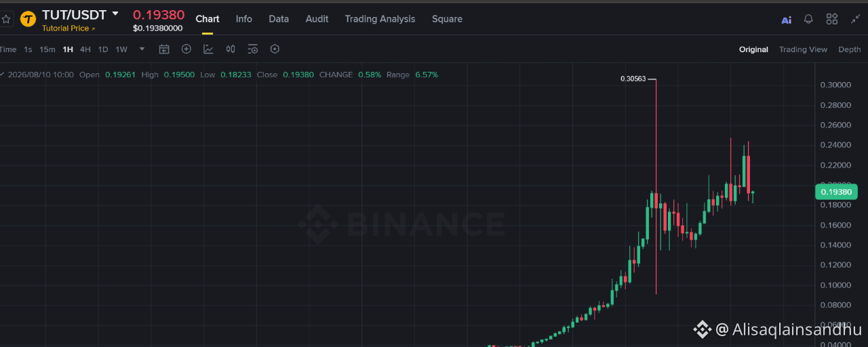Click the red 0.19380 header price
This screenshot has height=347, width=868.
point(159,14)
